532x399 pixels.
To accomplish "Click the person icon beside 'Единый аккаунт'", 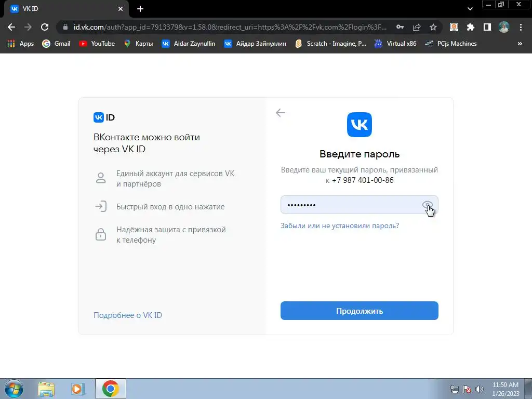I will [101, 178].
